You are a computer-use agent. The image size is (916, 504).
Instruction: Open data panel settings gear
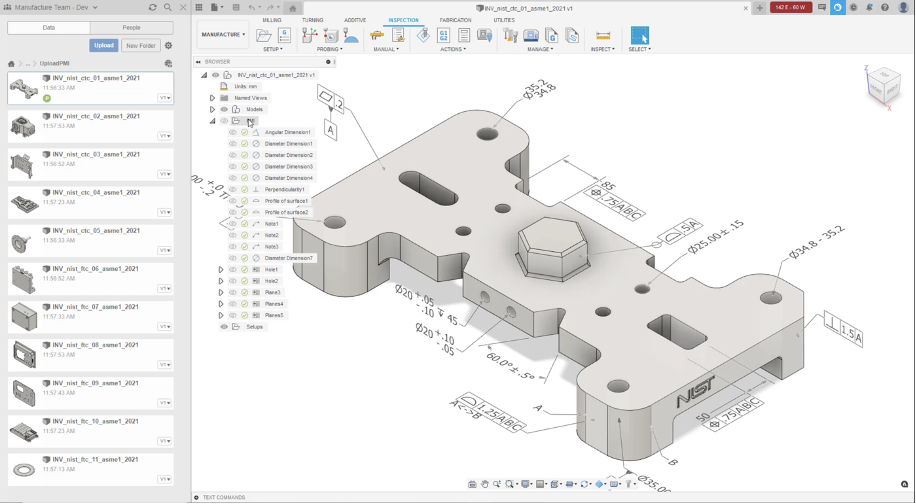pyautogui.click(x=168, y=45)
